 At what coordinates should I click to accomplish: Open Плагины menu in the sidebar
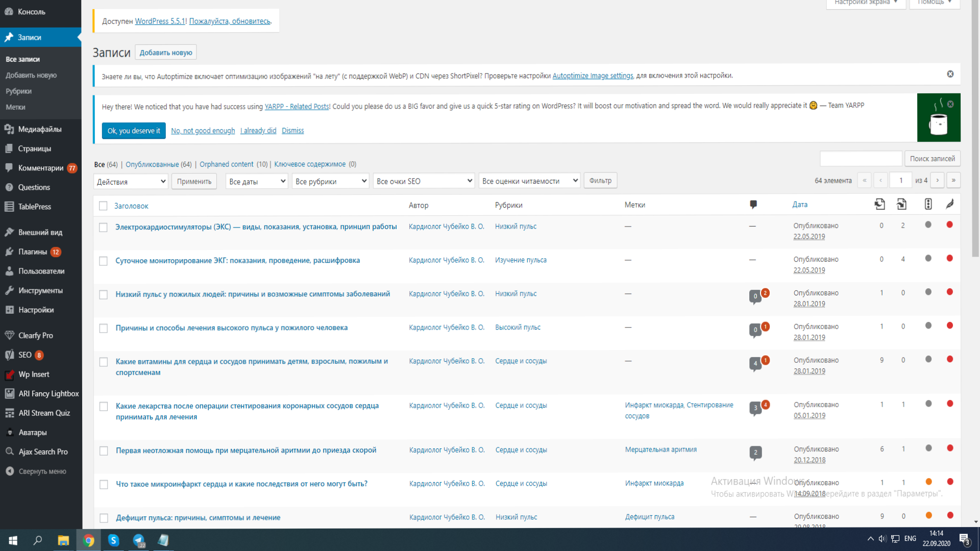click(33, 252)
